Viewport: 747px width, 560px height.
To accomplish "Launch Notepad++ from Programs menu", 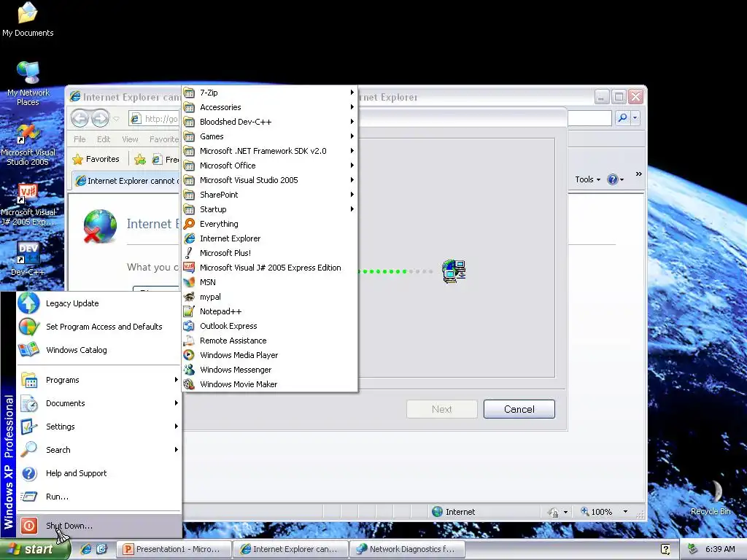I will 270,311.
